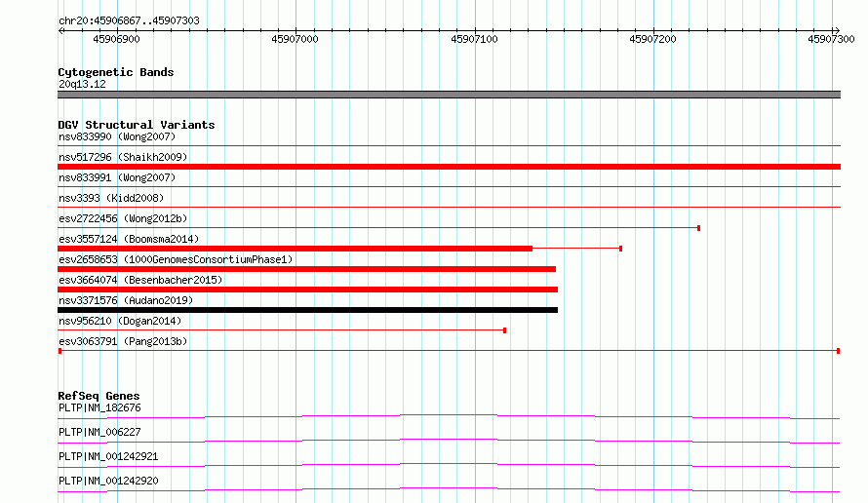Click the end marker of esv3557124 thin line
The image size is (868, 503).
[x=620, y=249]
